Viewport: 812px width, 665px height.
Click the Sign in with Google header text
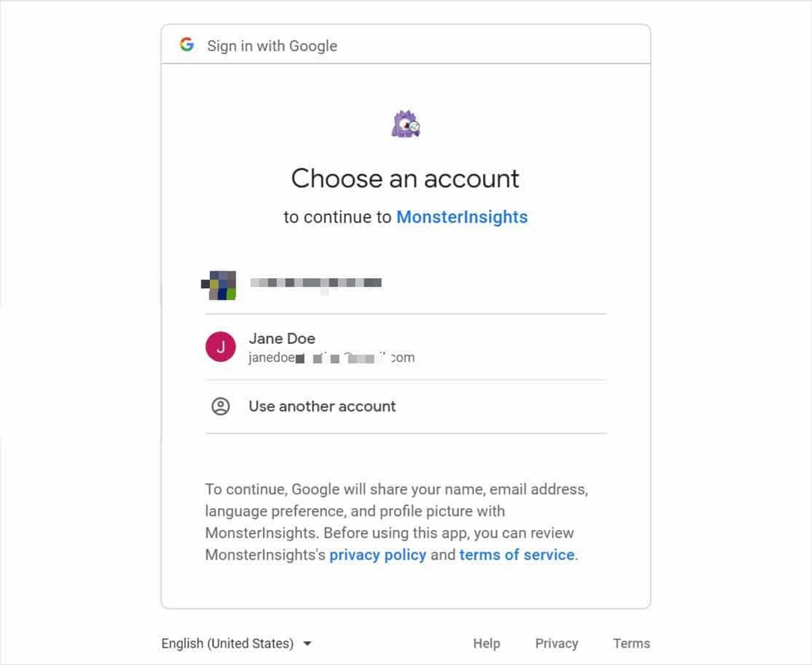tap(271, 45)
